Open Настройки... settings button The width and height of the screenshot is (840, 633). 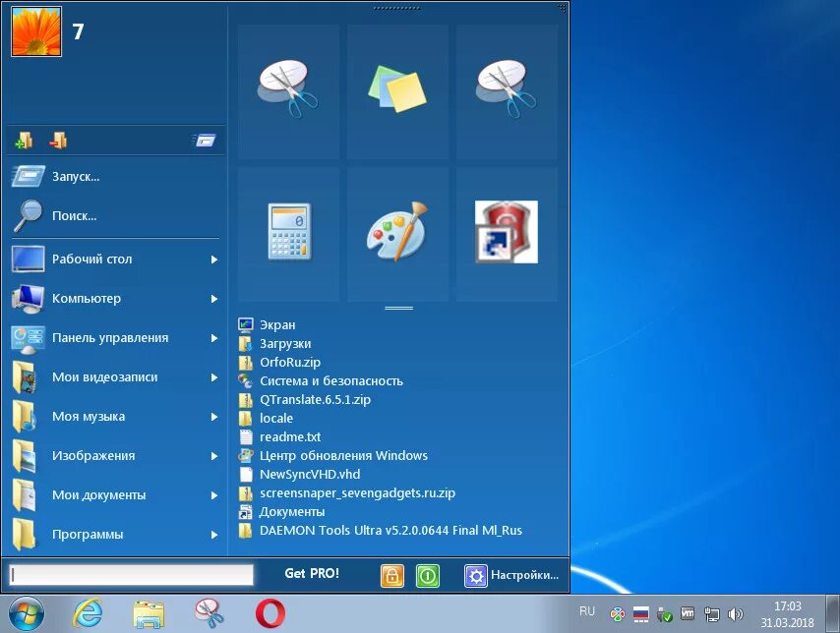(512, 576)
